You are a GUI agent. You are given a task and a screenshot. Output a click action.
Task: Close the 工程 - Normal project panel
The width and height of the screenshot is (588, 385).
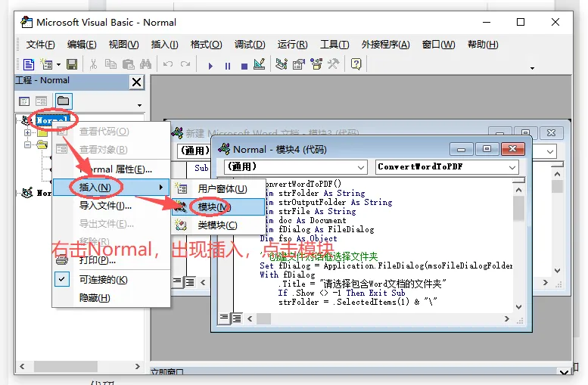[137, 82]
